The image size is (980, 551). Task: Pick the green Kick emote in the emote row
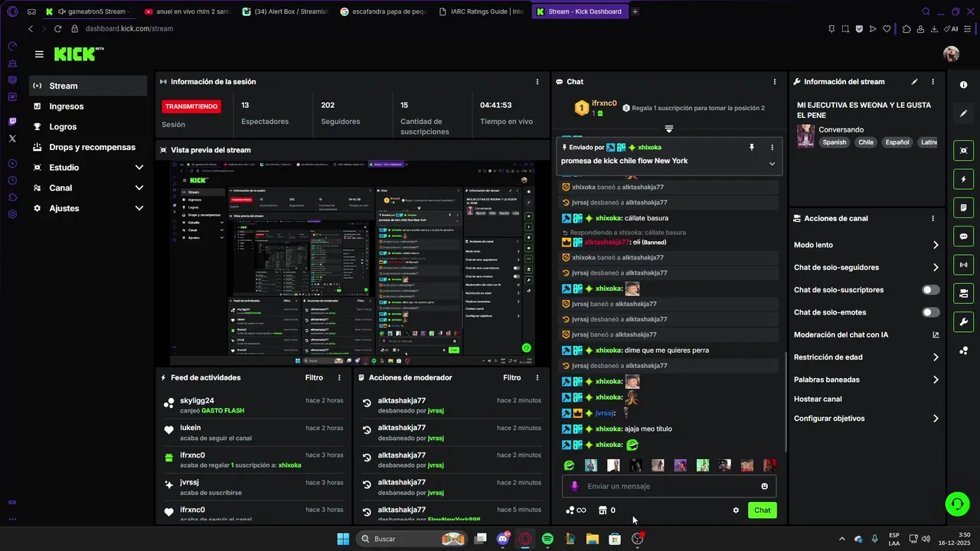(569, 465)
